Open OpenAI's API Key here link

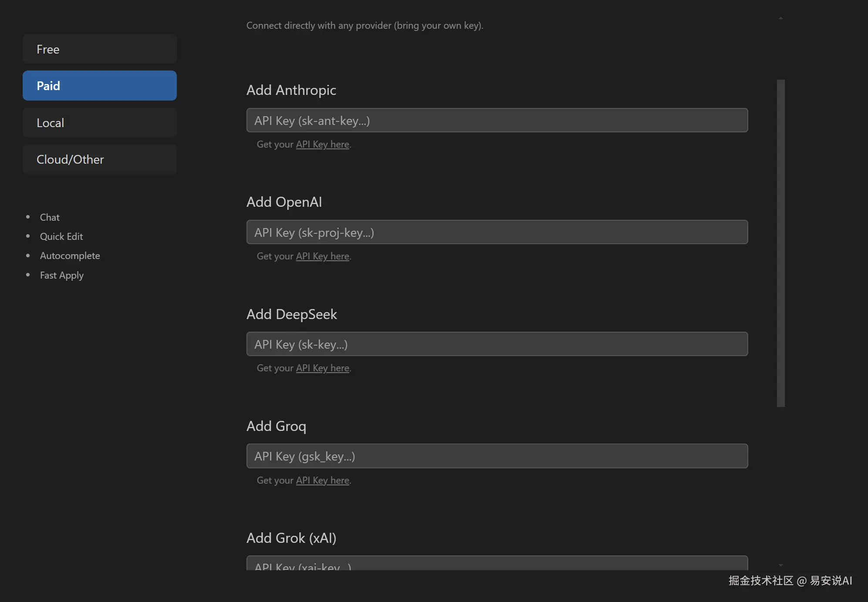[322, 256]
